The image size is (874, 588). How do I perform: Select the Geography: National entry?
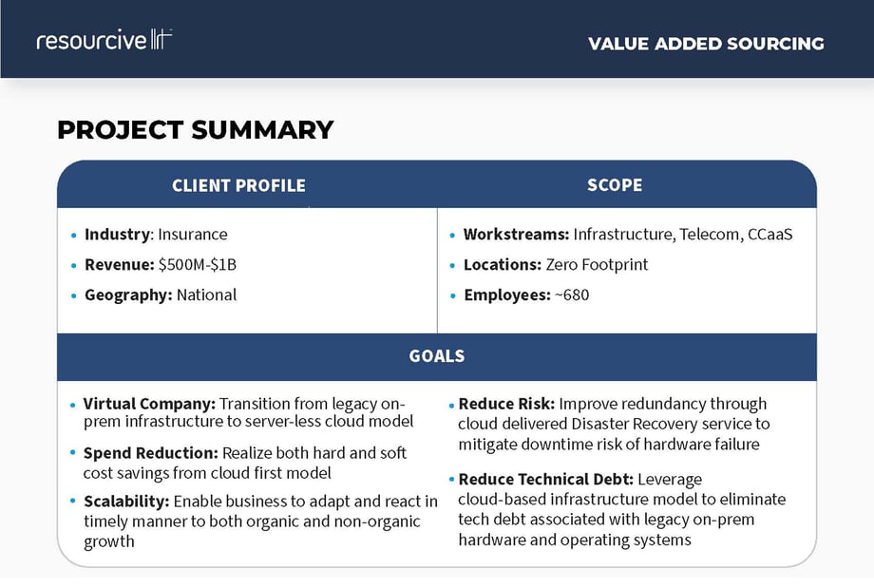(160, 294)
